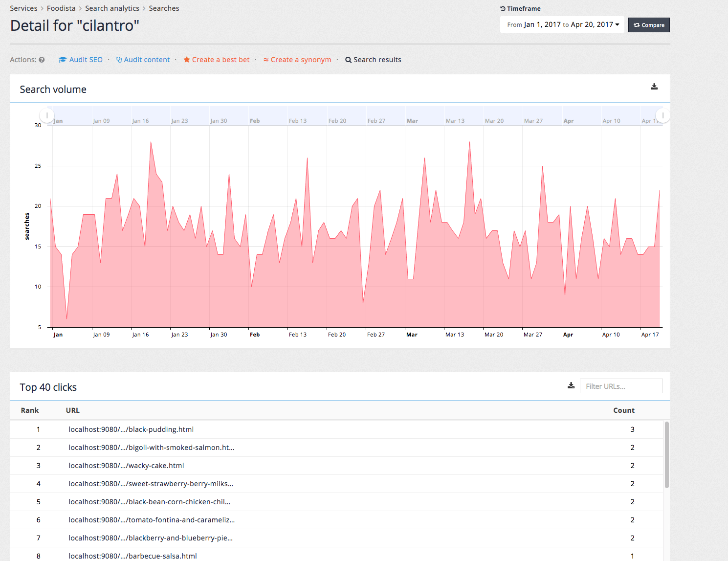This screenshot has width=728, height=561.
Task: Go to Services in the breadcrumb
Action: [23, 8]
